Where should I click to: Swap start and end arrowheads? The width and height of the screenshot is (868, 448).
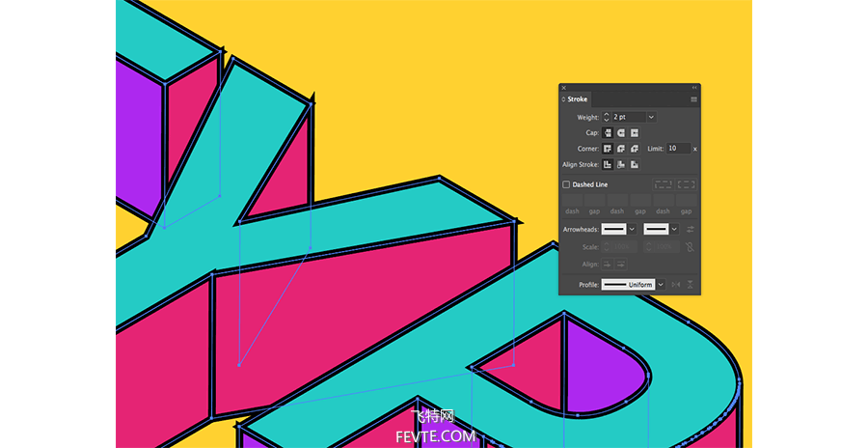point(691,229)
